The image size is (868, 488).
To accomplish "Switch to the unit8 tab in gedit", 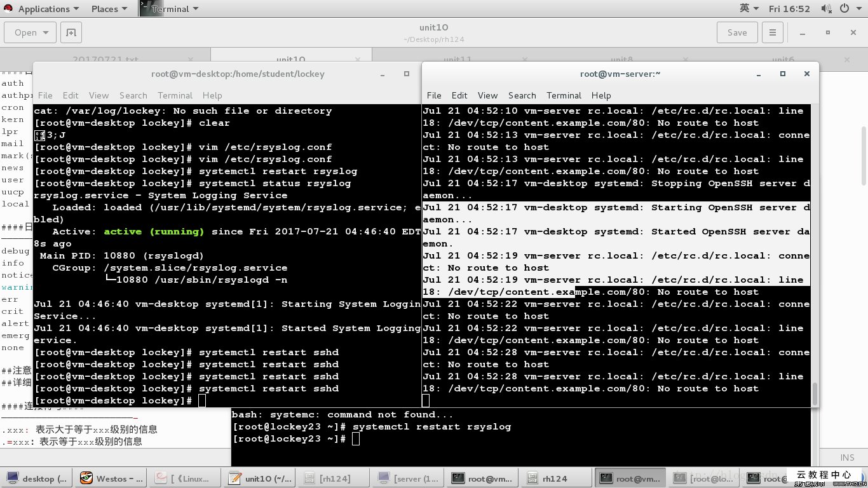I will coord(621,60).
